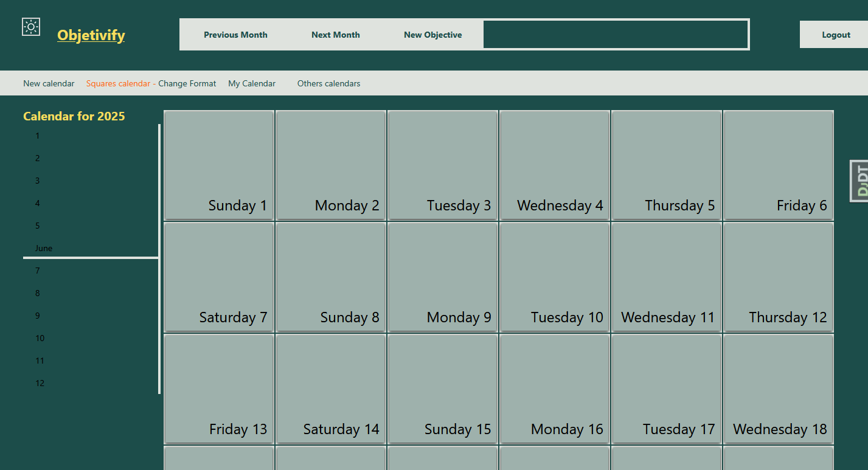This screenshot has height=470, width=868.
Task: Open the Saturday 7 day square
Action: pyautogui.click(x=219, y=277)
